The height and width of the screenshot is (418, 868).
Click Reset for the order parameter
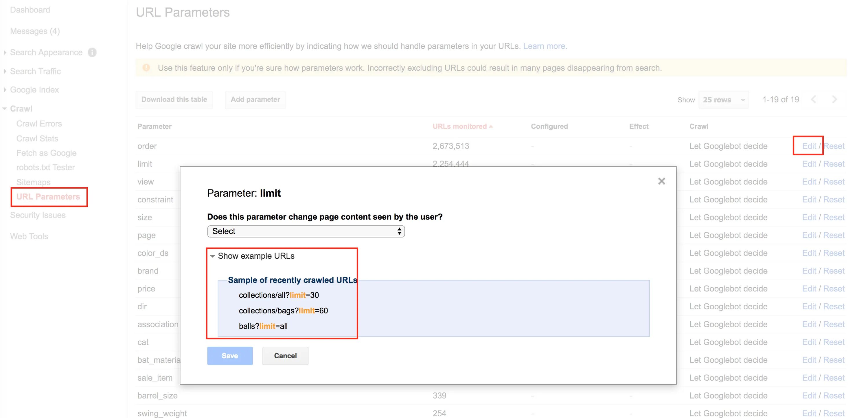point(834,146)
